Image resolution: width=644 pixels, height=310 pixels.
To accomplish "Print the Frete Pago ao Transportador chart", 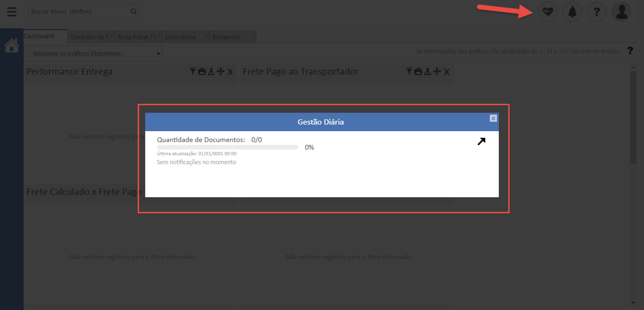I will click(x=418, y=72).
